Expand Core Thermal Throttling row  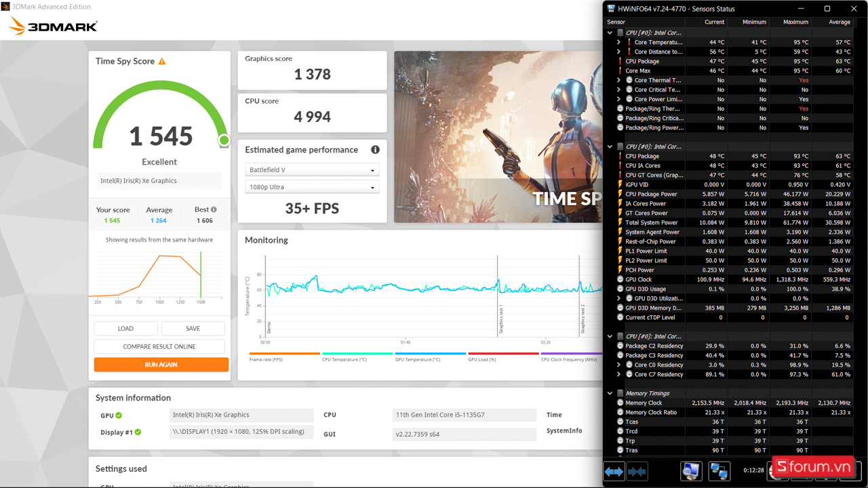tap(619, 80)
